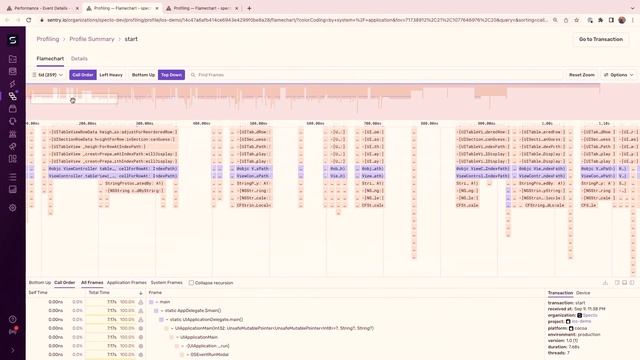Click color swatch beside UIApplicationDelegate.main()
Image resolution: width=640 pixels, height=360 pixels.
(x=161, y=320)
